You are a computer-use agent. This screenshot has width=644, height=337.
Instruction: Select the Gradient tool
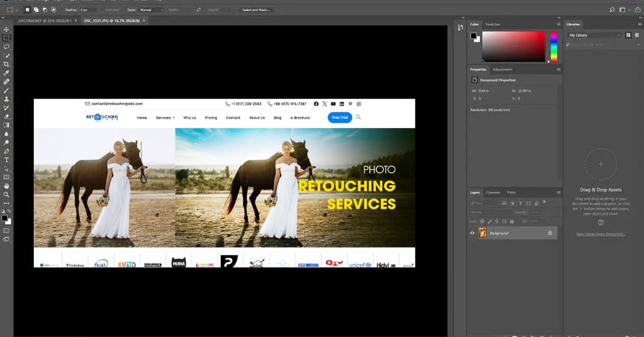coord(6,125)
